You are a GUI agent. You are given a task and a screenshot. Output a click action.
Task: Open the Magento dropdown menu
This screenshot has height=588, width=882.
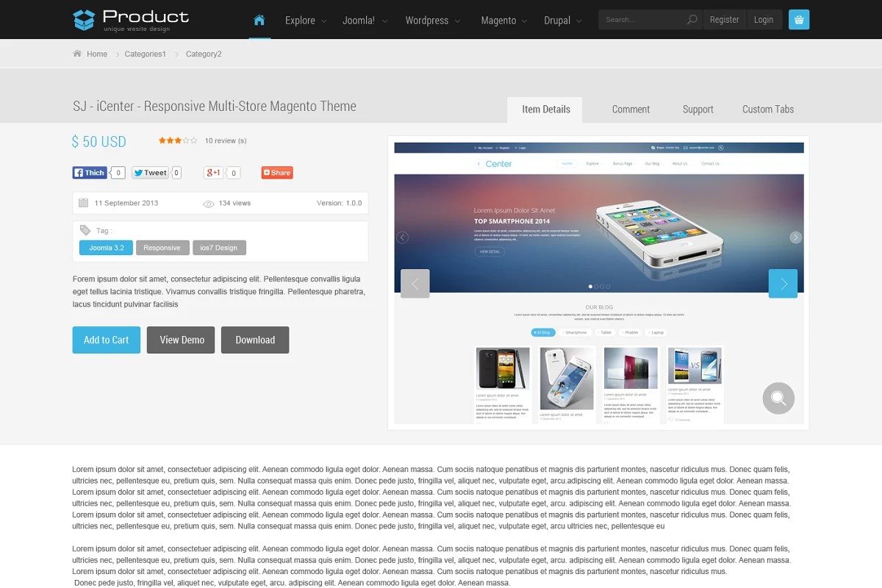point(503,21)
